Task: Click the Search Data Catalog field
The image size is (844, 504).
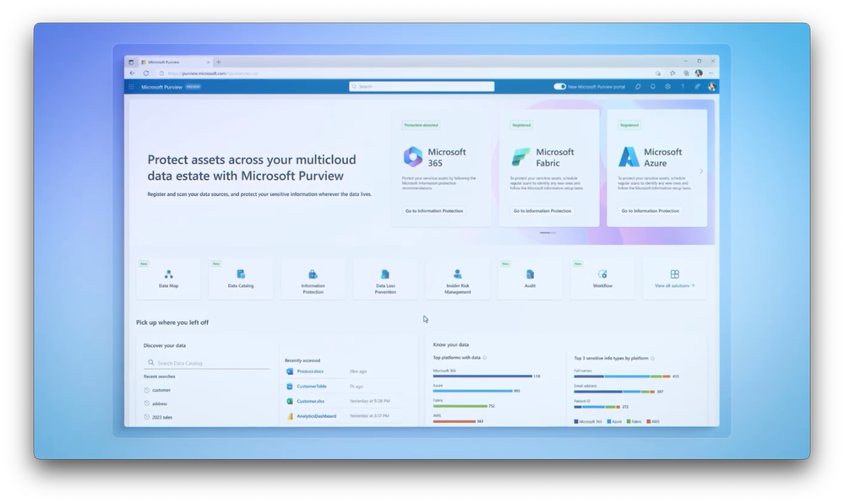Action: [x=206, y=363]
